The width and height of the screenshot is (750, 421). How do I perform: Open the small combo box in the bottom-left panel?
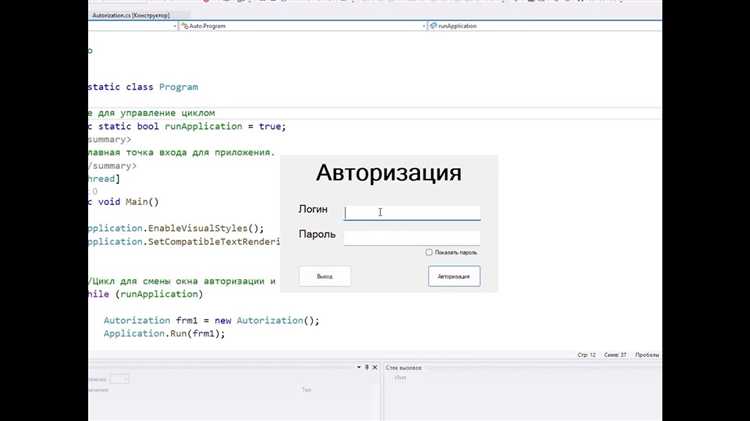coord(119,379)
